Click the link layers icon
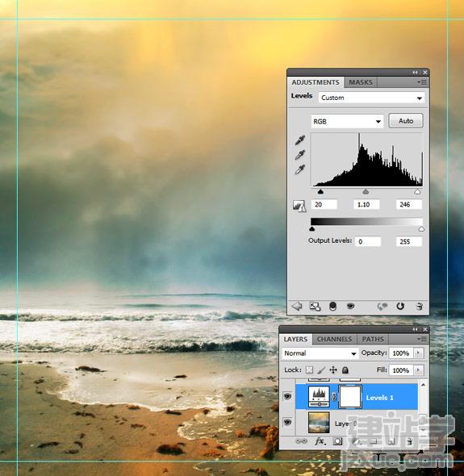 click(301, 441)
